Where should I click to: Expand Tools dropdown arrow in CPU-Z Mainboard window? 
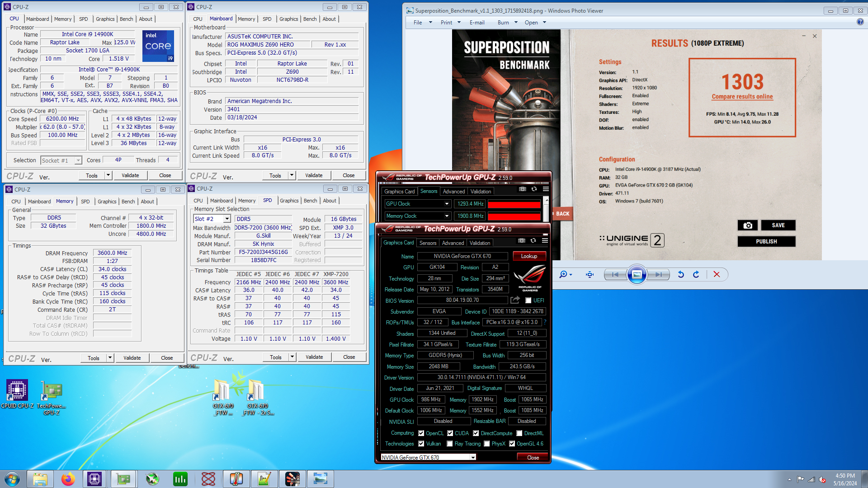click(292, 175)
